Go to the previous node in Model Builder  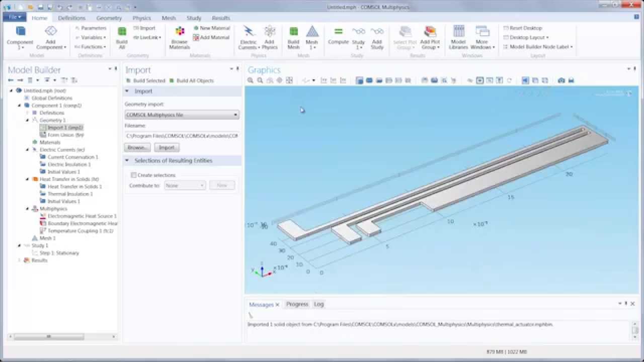[x=11, y=80]
